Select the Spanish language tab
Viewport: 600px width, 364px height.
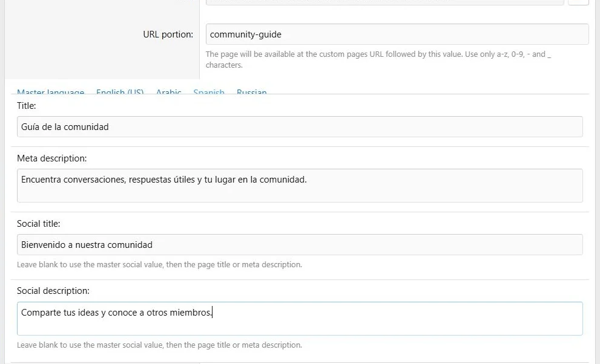(209, 92)
